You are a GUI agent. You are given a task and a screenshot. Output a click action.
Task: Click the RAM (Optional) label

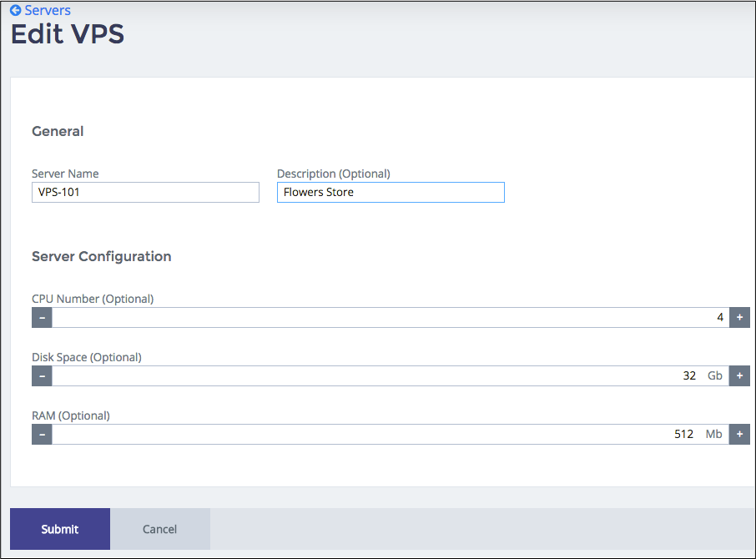point(71,415)
